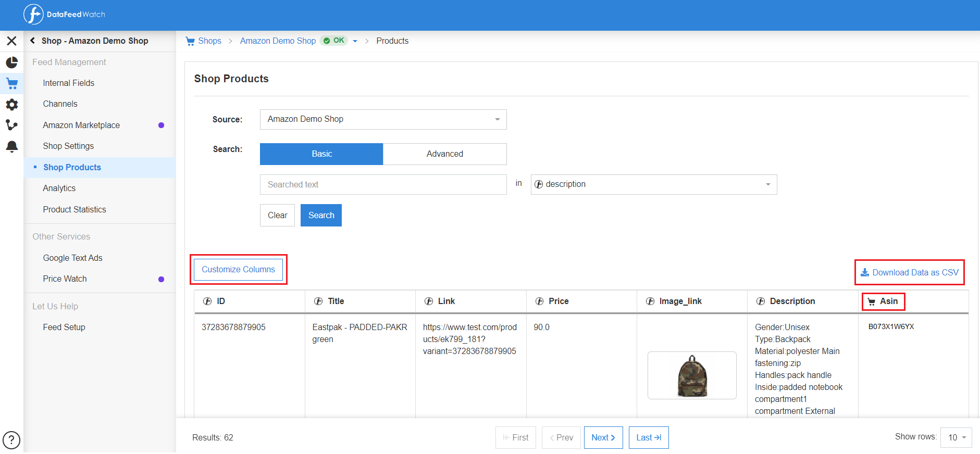Click the Link column field icon
Viewport: 980px width, 454px height.
pyautogui.click(x=429, y=301)
